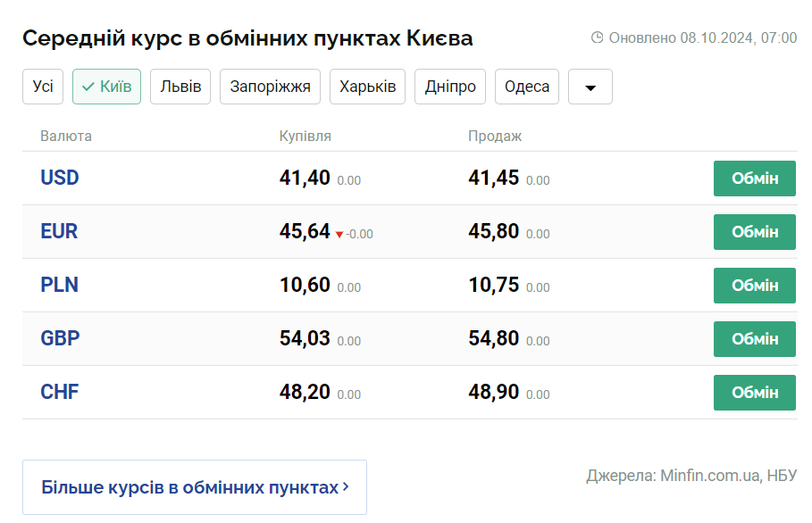Click CHF buy rate 48,20
Image resolution: width=812 pixels, height=523 pixels.
305,392
